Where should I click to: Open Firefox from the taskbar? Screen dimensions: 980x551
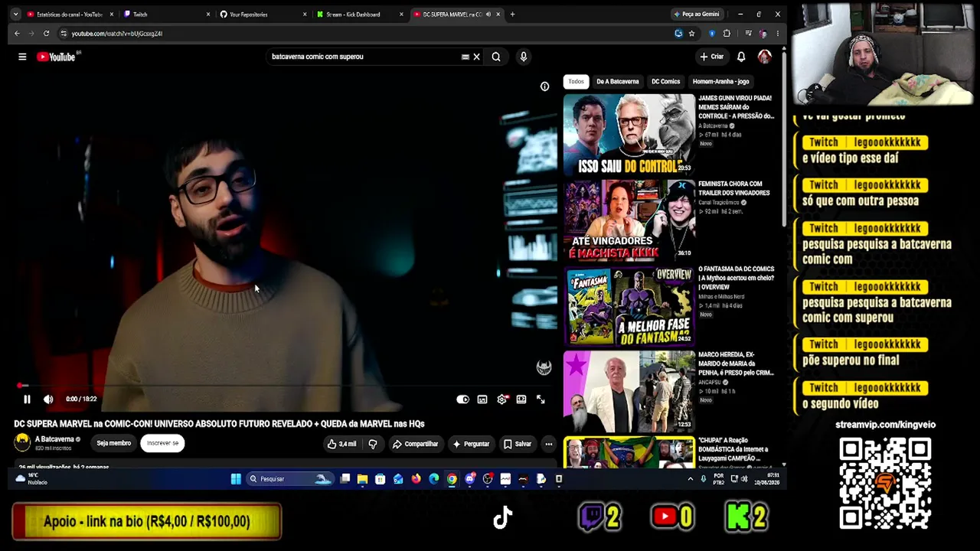click(x=416, y=479)
